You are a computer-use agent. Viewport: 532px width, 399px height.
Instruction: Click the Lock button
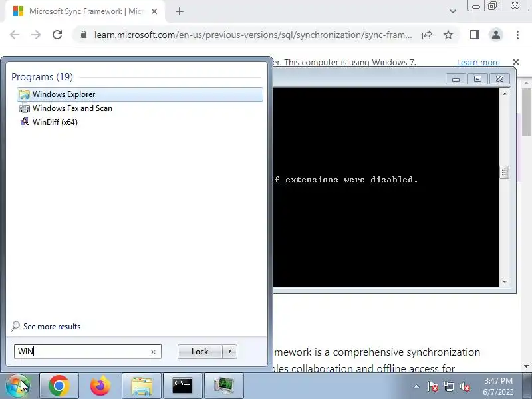[200, 352]
